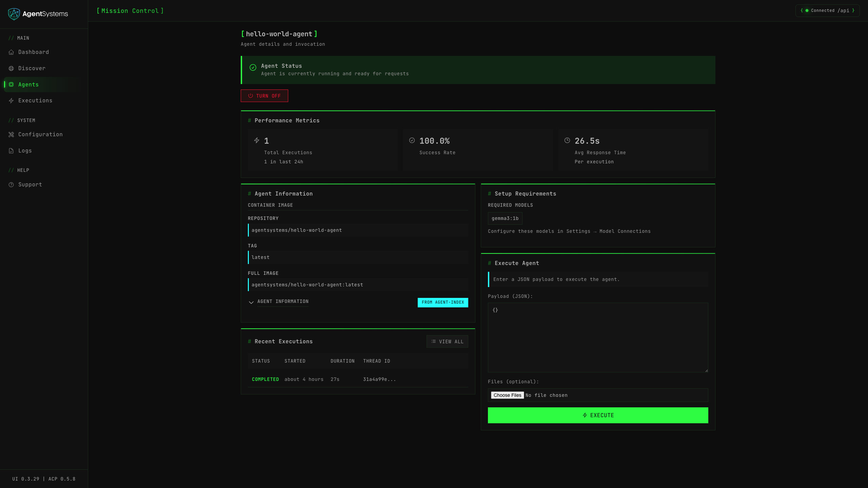
Task: Click the Executions lightning icon
Action: 11,101
